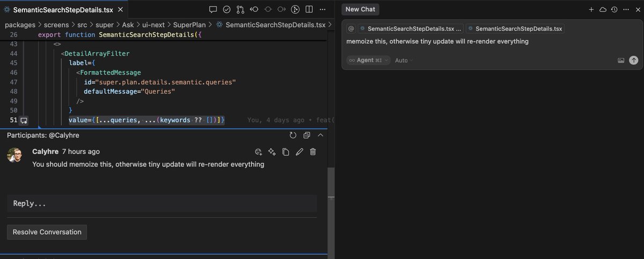644x259 pixels.
Task: Click the Reply input field
Action: click(x=162, y=204)
